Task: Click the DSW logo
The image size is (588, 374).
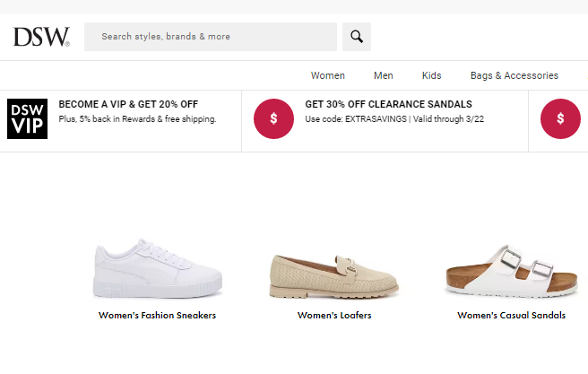Action: (x=41, y=37)
